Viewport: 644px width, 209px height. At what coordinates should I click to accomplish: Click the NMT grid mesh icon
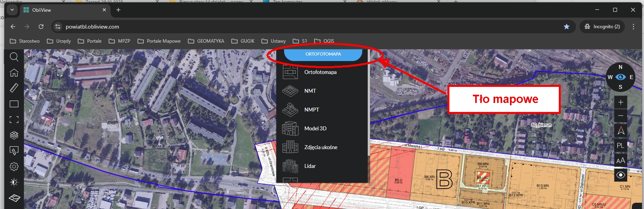point(290,91)
